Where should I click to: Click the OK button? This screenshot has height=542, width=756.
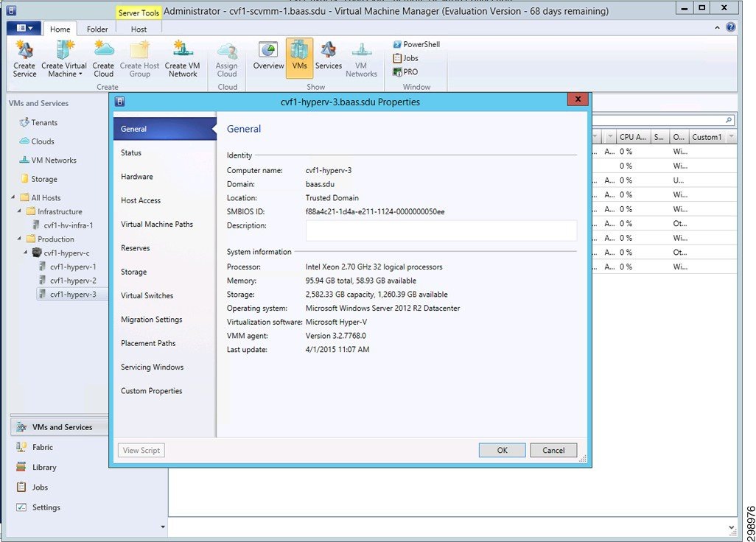point(502,450)
